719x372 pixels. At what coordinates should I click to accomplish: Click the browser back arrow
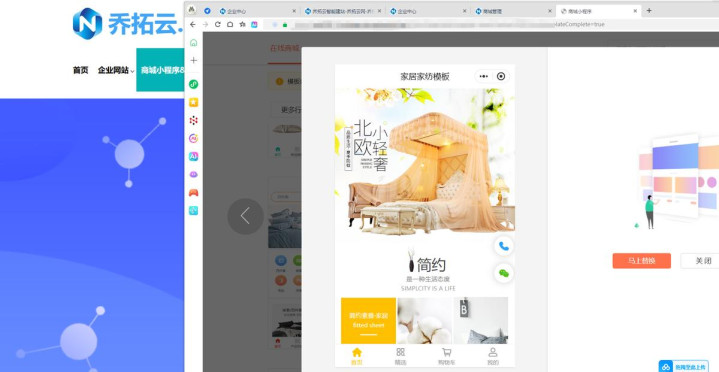pos(193,24)
